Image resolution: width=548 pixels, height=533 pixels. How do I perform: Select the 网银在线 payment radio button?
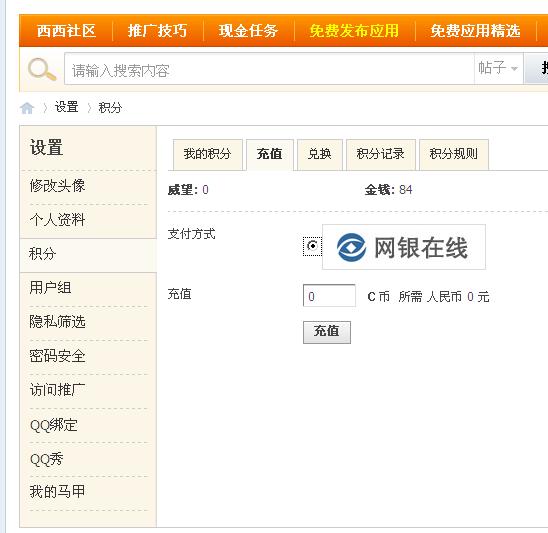312,246
